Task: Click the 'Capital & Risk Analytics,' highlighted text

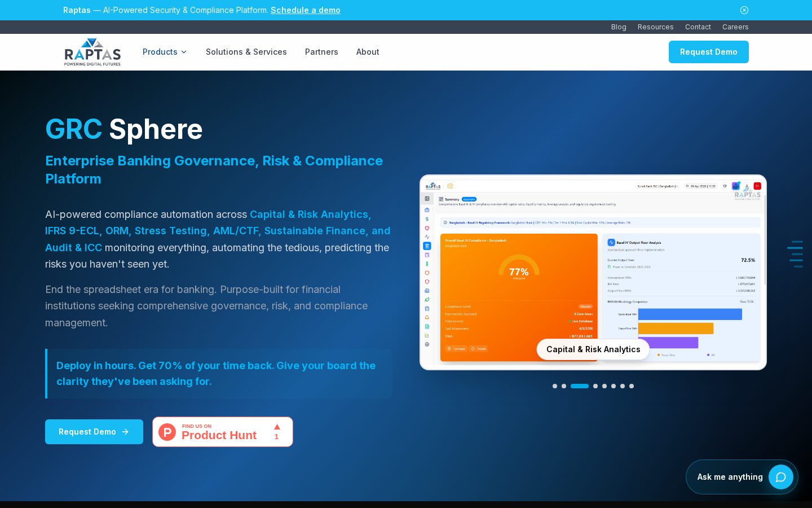Action: pos(310,214)
